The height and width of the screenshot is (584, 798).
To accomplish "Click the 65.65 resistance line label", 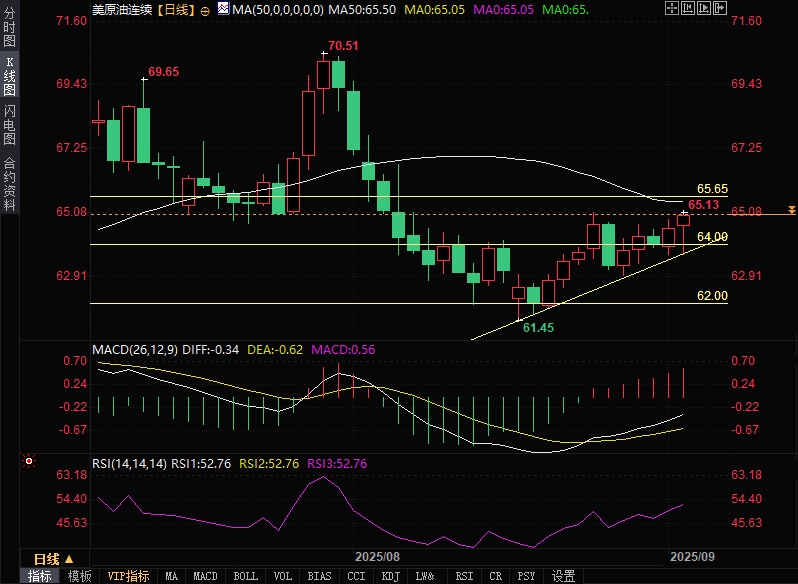I will click(712, 189).
